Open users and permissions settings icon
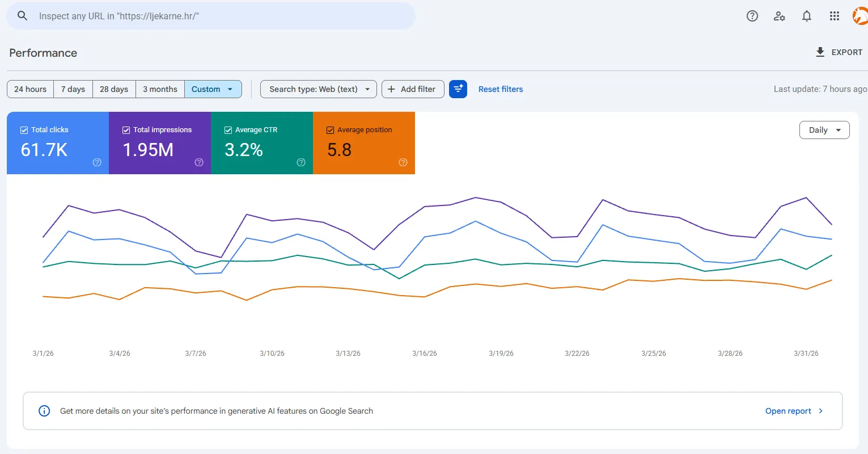Image resolution: width=868 pixels, height=454 pixels. 780,16
